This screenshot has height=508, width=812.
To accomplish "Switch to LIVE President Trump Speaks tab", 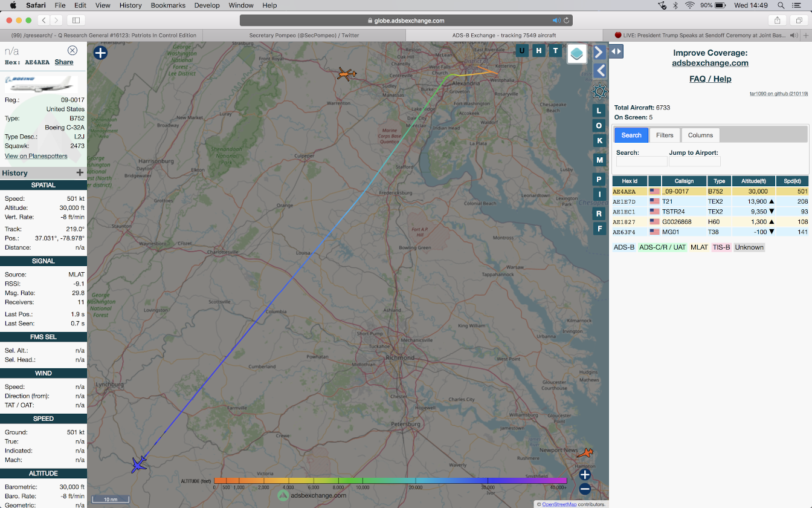I will click(701, 35).
